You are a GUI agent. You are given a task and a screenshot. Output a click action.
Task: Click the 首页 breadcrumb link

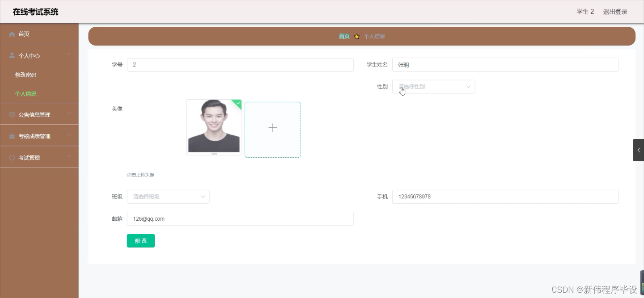344,37
